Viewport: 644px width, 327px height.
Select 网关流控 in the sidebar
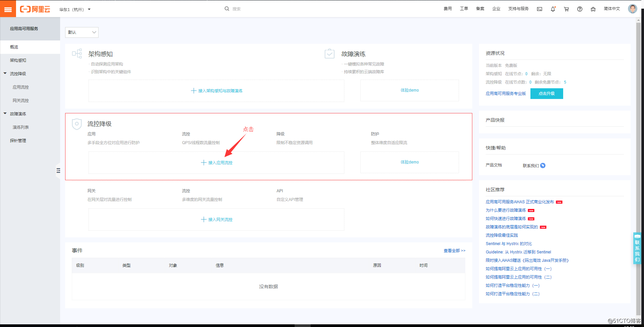pos(30,101)
